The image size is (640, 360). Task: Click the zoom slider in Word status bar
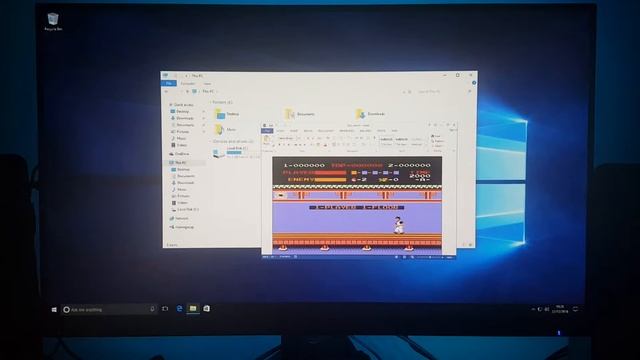click(429, 257)
